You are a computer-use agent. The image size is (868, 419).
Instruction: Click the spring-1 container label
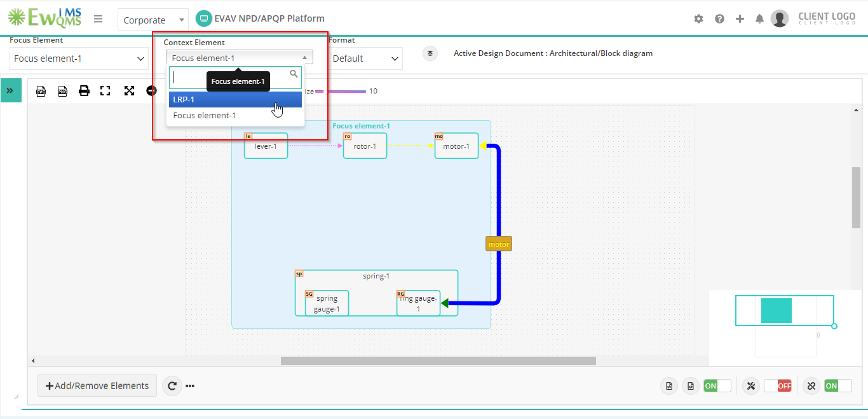pyautogui.click(x=376, y=276)
